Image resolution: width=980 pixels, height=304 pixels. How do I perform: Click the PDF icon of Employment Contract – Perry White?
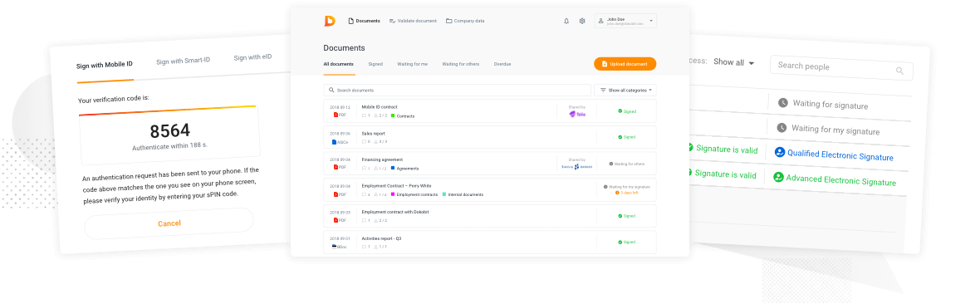pos(335,194)
